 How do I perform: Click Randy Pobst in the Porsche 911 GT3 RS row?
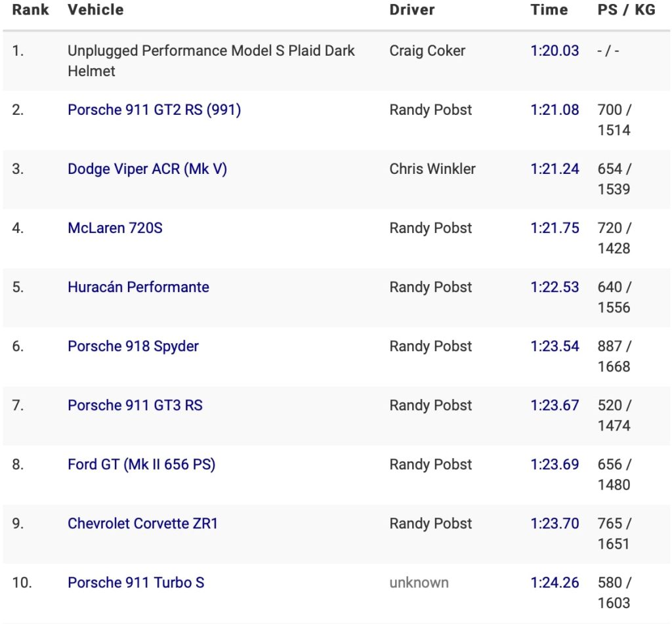coord(430,406)
